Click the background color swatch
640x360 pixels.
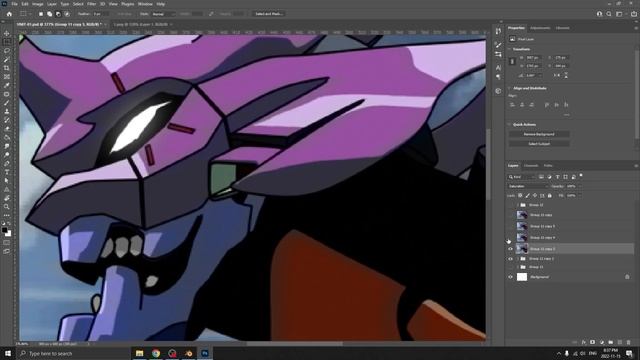[x=8, y=234]
